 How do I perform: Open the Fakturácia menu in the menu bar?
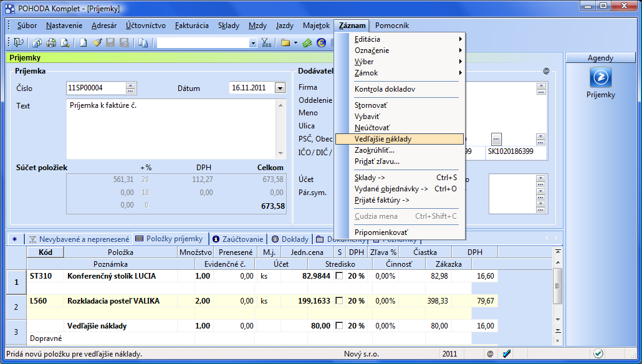(191, 26)
